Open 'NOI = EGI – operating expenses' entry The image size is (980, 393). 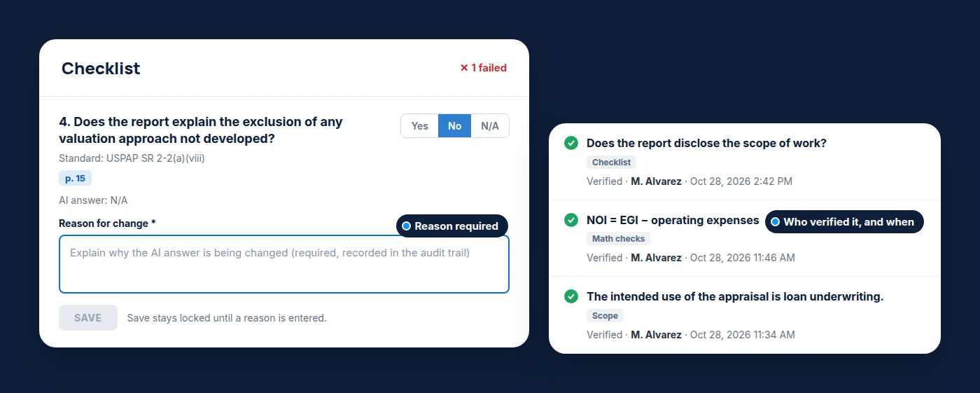[673, 220]
